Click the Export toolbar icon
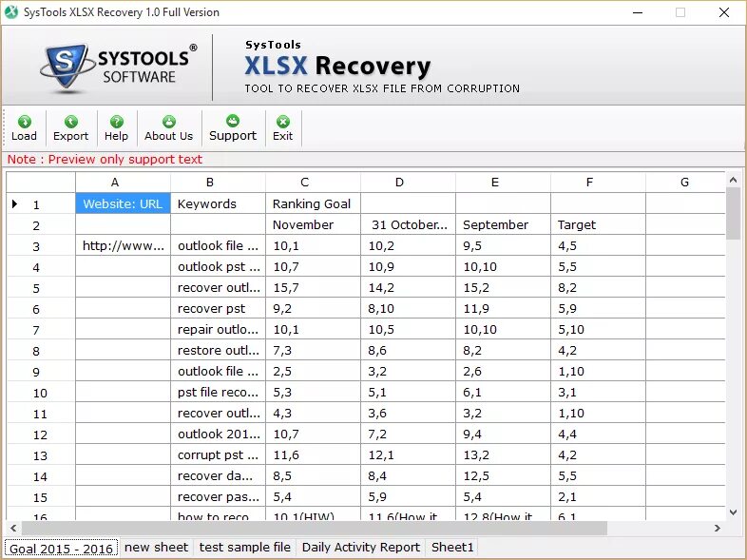 click(x=70, y=128)
